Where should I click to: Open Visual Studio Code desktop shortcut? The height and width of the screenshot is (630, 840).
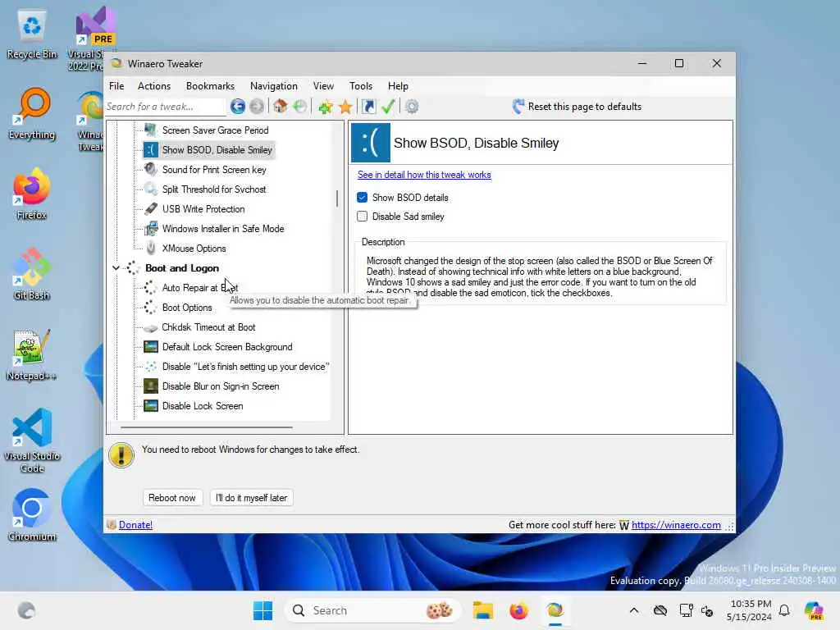pos(32,441)
